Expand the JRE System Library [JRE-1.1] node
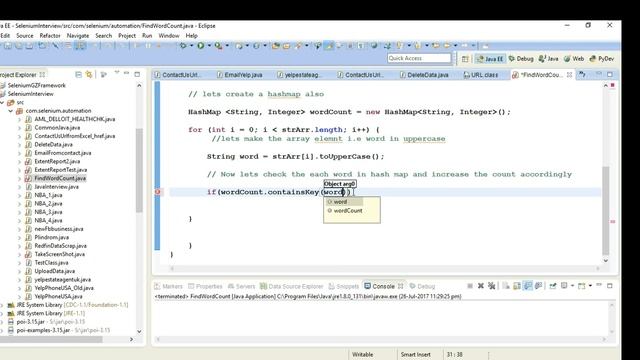 pos(2,313)
